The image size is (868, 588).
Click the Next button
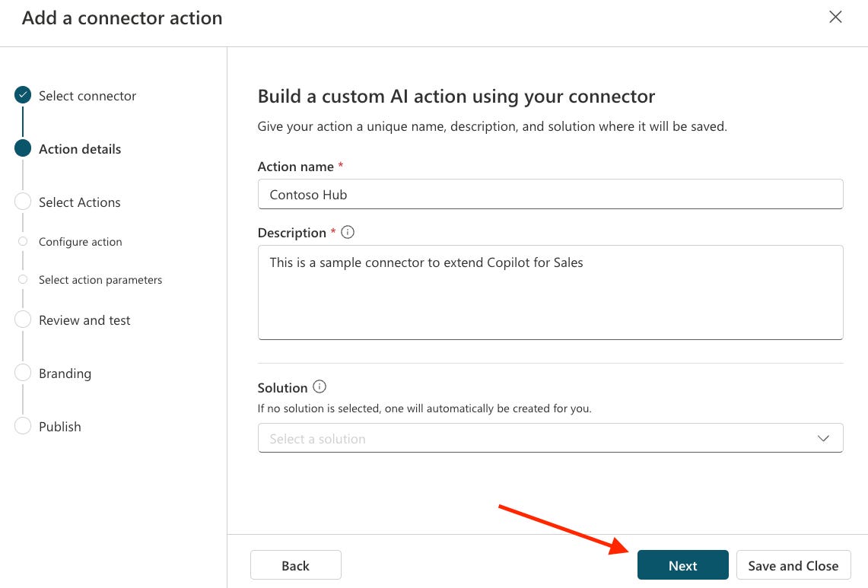(x=682, y=564)
